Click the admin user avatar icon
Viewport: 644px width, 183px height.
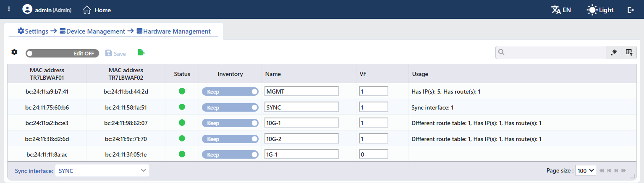27,9
